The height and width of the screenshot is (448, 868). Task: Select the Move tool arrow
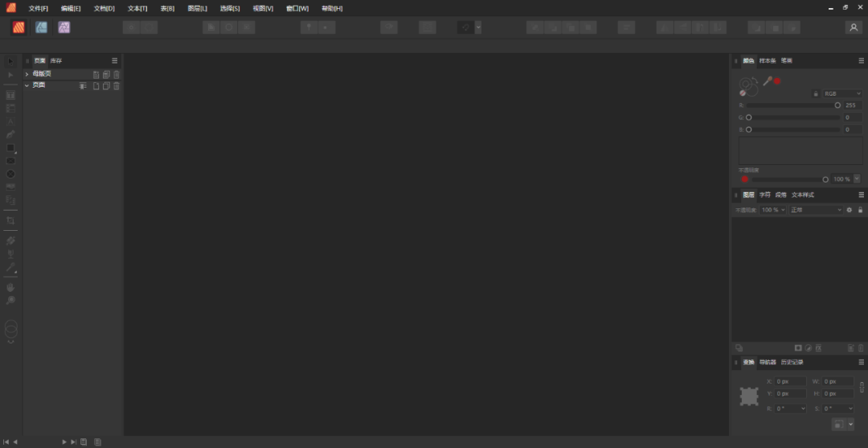point(10,61)
